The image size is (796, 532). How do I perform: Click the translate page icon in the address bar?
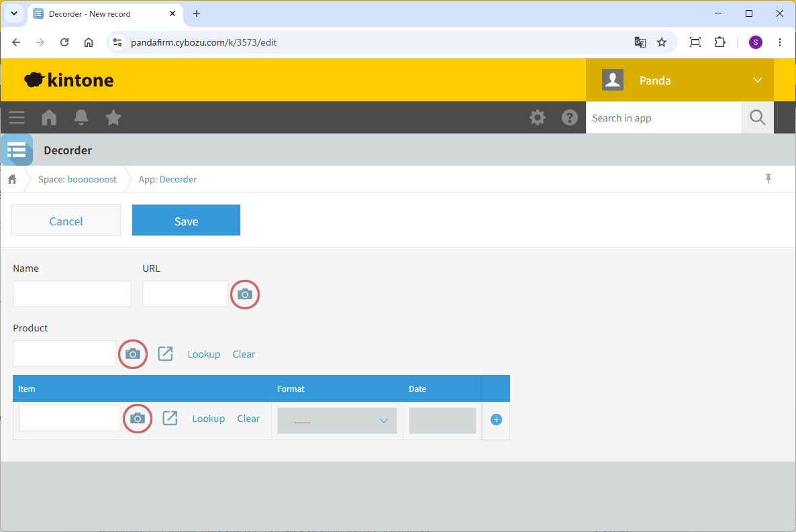point(640,42)
